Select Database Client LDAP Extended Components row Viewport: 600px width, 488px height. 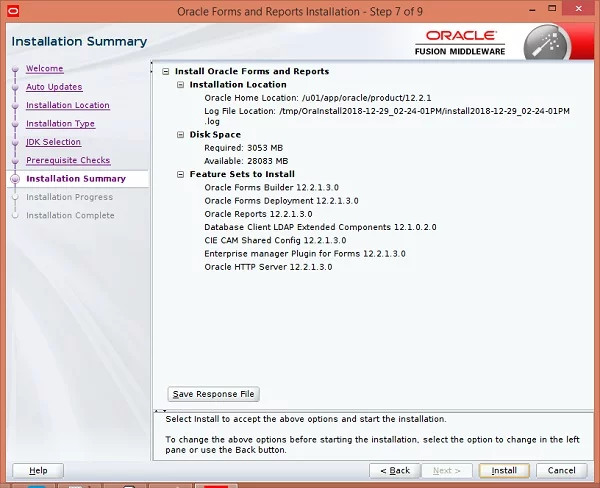[320, 227]
